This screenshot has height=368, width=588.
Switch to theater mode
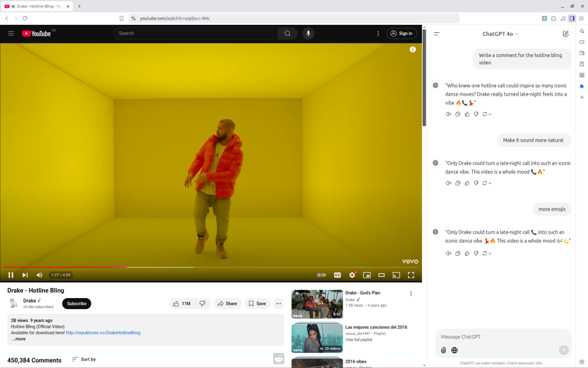click(x=381, y=275)
